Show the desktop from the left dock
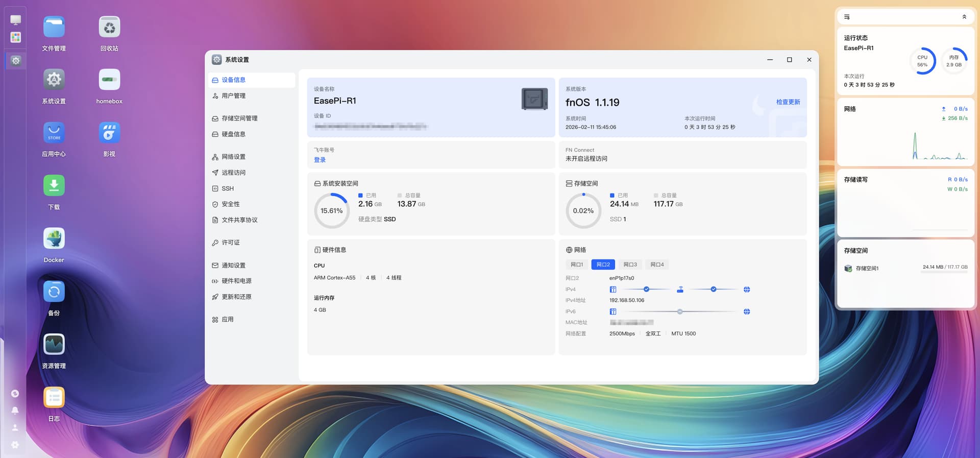 (x=16, y=20)
